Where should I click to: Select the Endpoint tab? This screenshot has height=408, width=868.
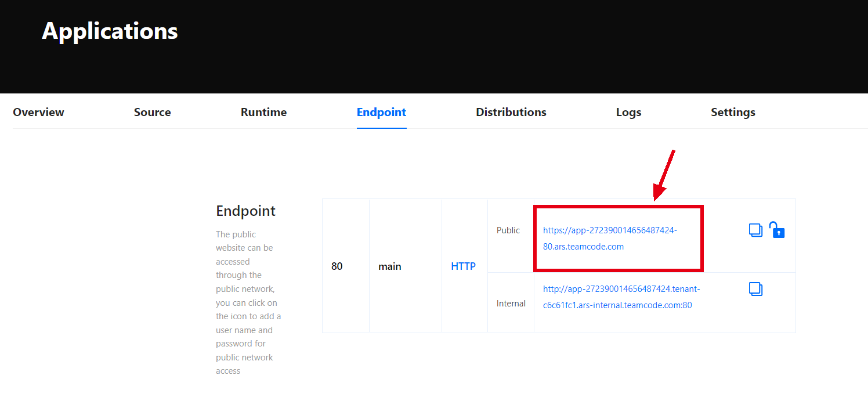pos(381,112)
